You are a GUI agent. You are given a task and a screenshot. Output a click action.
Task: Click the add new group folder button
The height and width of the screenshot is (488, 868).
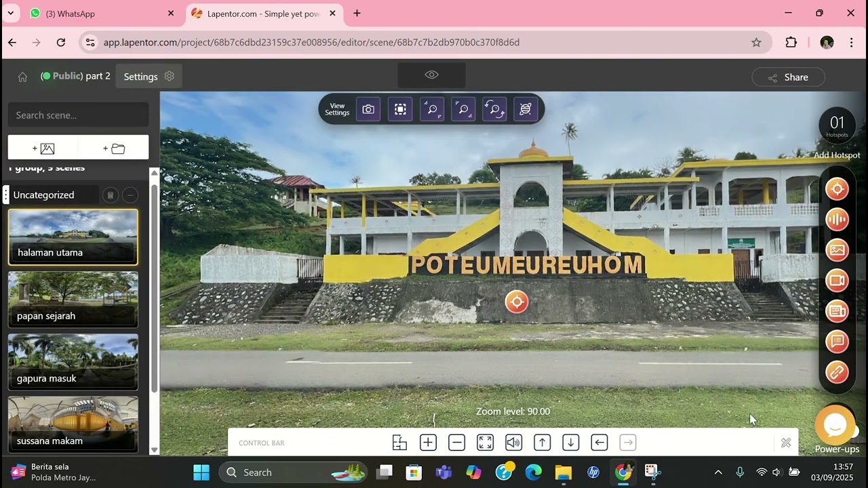coord(114,148)
